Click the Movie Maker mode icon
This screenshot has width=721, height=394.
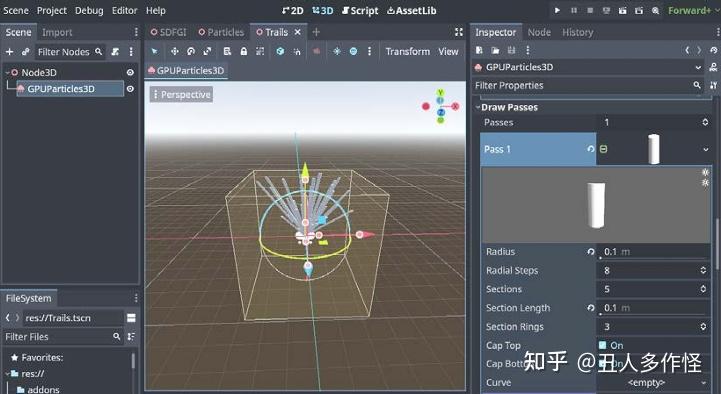pyautogui.click(x=655, y=10)
